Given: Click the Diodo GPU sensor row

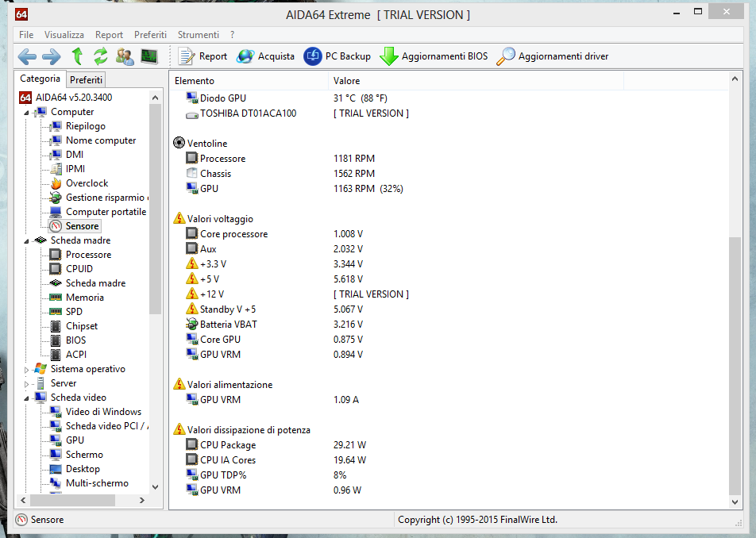Looking at the screenshot, I should [x=449, y=98].
